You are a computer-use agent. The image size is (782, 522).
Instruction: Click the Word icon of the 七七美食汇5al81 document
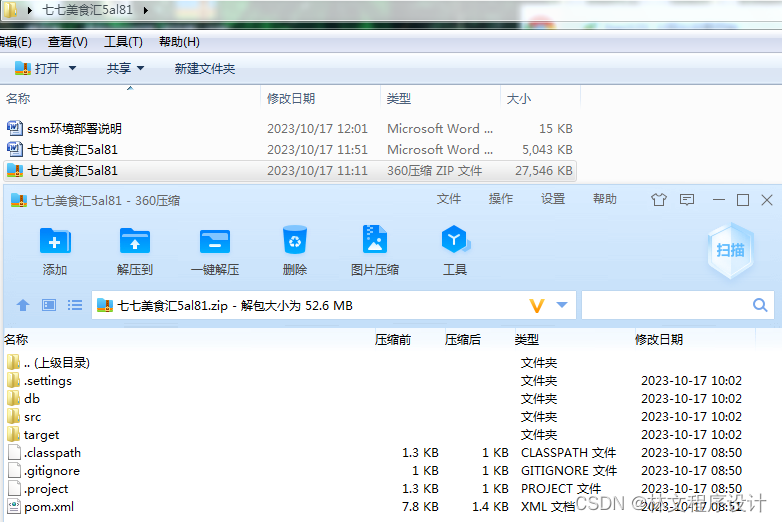click(15, 149)
